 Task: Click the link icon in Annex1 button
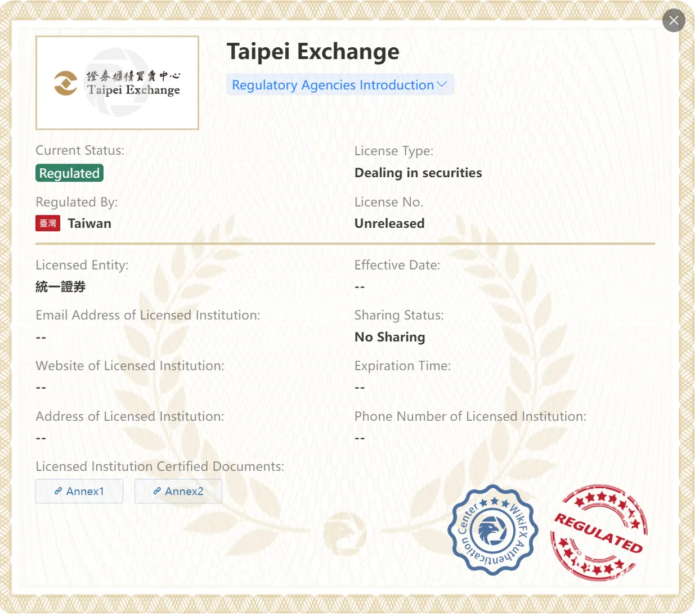pyautogui.click(x=58, y=491)
